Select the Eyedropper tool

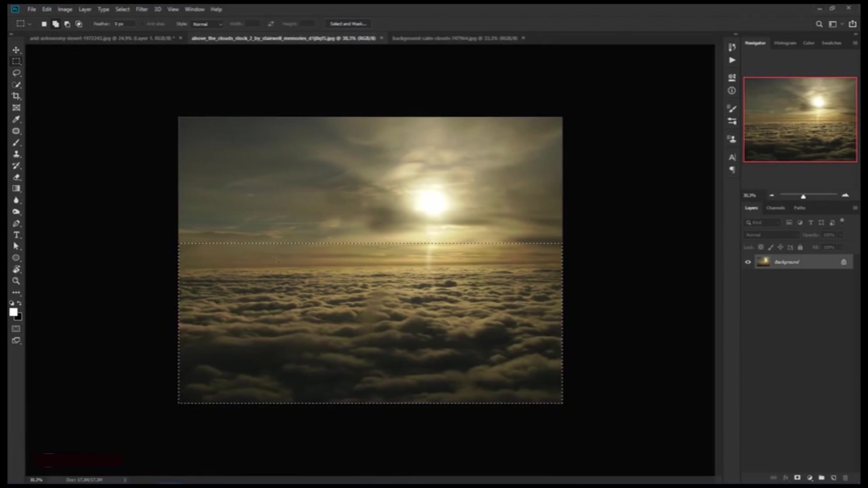pos(16,119)
